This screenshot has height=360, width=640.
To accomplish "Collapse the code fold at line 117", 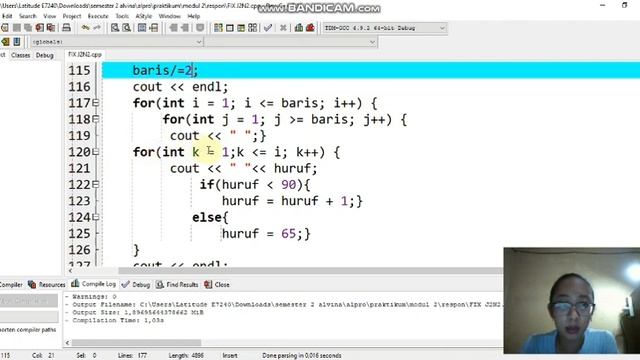I will [96, 103].
